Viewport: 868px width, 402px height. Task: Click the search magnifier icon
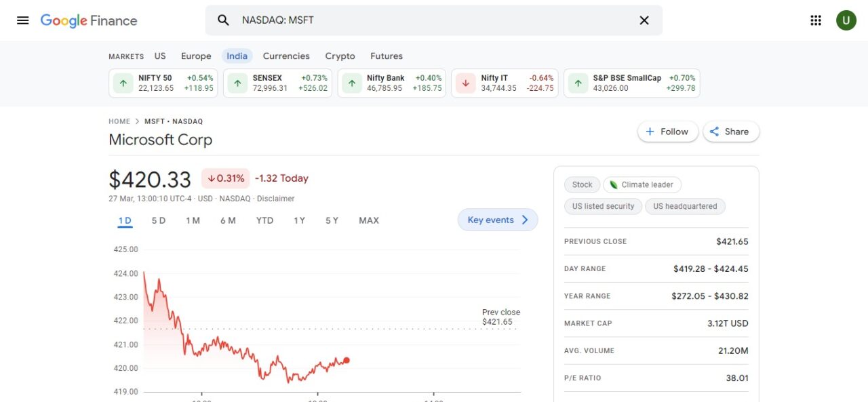pyautogui.click(x=223, y=20)
